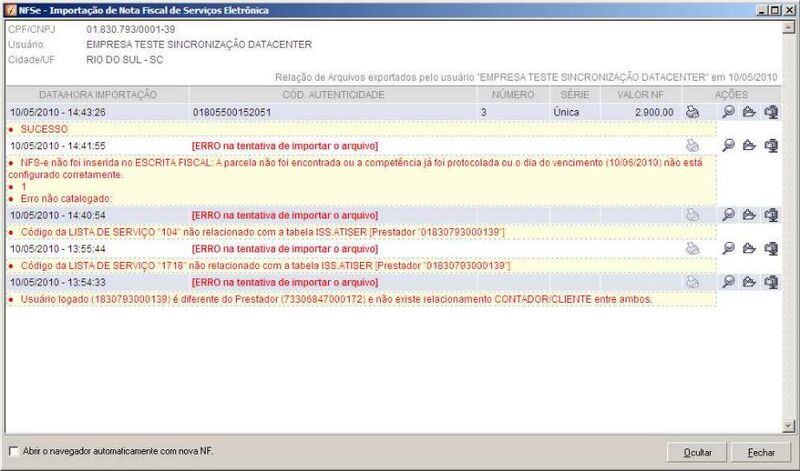Select the 10/05/2010 - 13:55:44 timestamp
The height and width of the screenshot is (471, 800).
point(58,249)
